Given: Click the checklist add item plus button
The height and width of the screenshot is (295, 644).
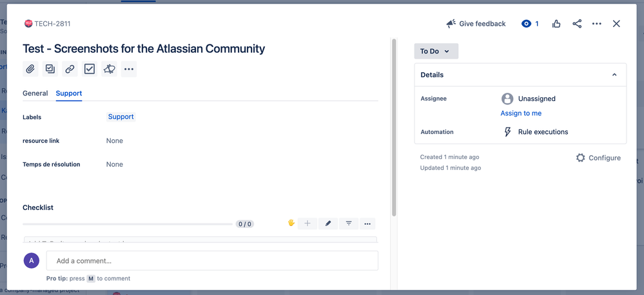Looking at the screenshot, I should pyautogui.click(x=307, y=224).
